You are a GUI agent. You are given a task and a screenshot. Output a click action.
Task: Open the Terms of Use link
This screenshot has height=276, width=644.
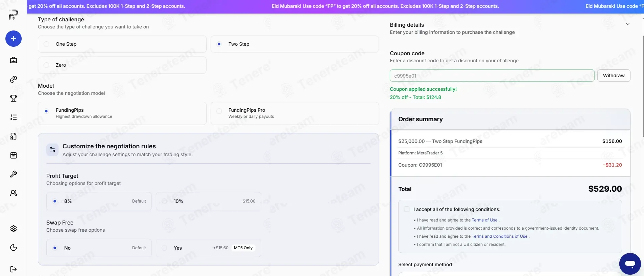pos(484,220)
